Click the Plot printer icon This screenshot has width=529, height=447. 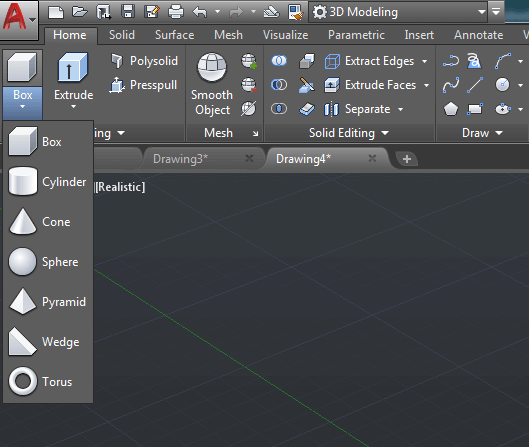coord(176,12)
